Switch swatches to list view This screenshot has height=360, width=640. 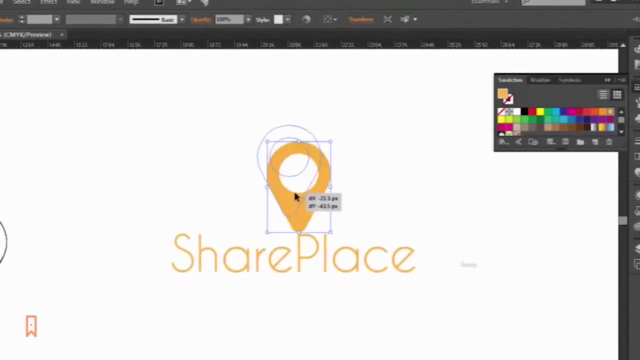point(603,95)
